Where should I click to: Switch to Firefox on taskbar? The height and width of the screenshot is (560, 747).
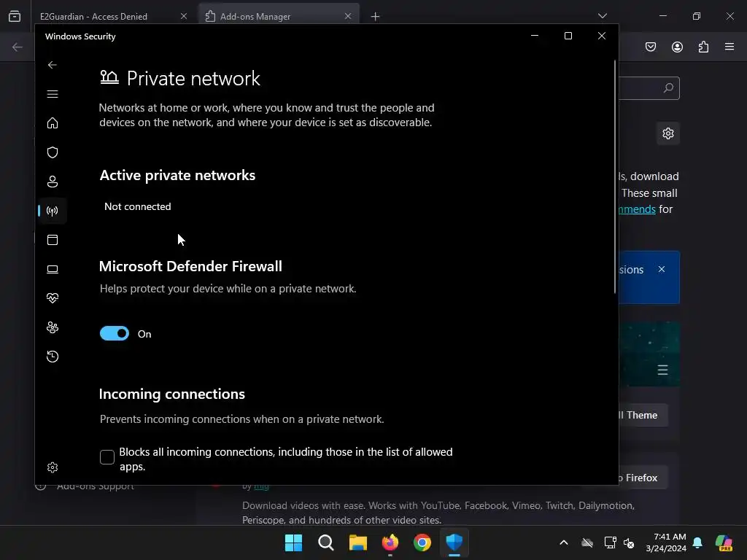(390, 542)
